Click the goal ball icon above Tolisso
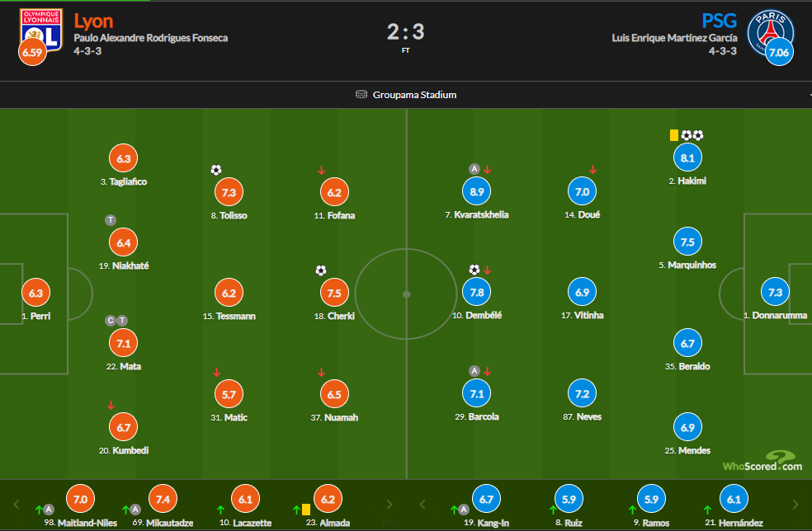Viewport: 812px width, 531px height. coord(216,170)
